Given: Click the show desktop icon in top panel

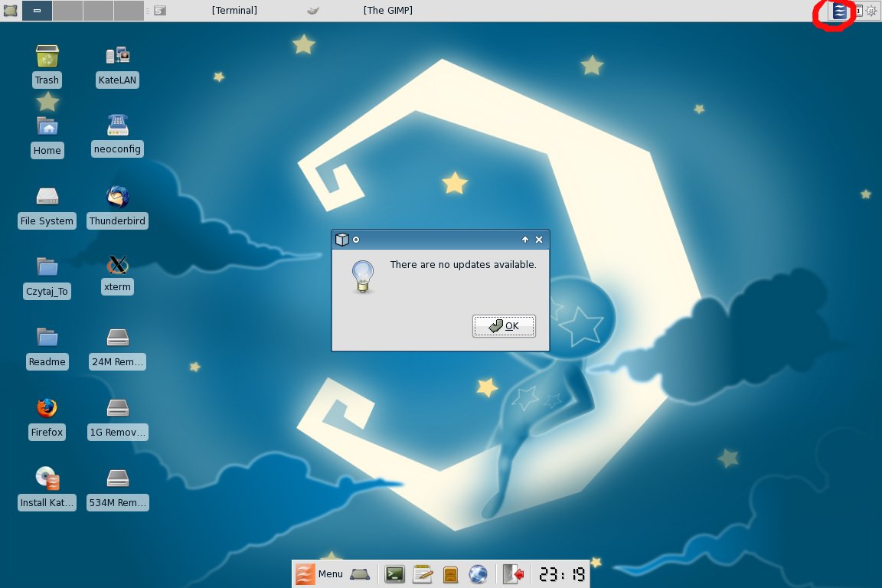Looking at the screenshot, I should click(10, 10).
